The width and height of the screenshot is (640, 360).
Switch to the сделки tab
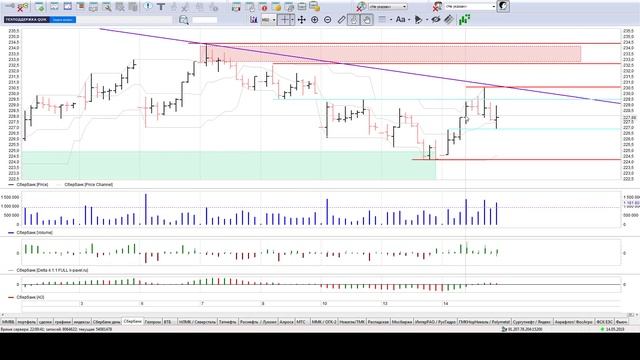45,322
